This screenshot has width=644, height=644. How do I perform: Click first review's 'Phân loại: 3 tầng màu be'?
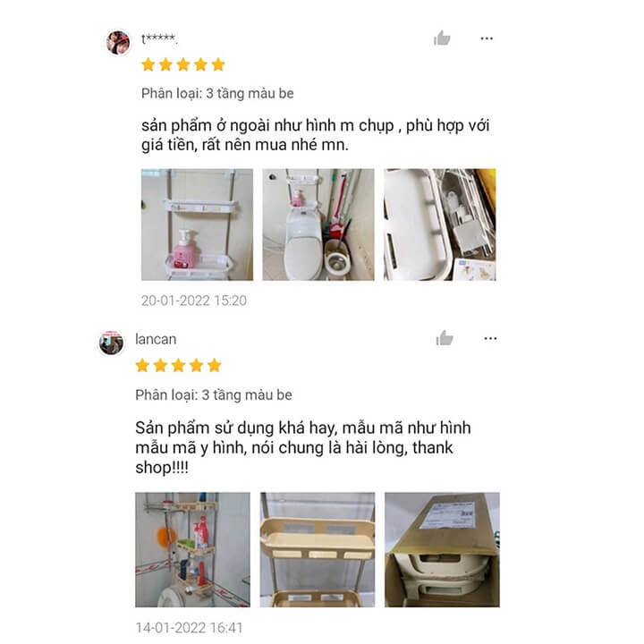coord(217,94)
